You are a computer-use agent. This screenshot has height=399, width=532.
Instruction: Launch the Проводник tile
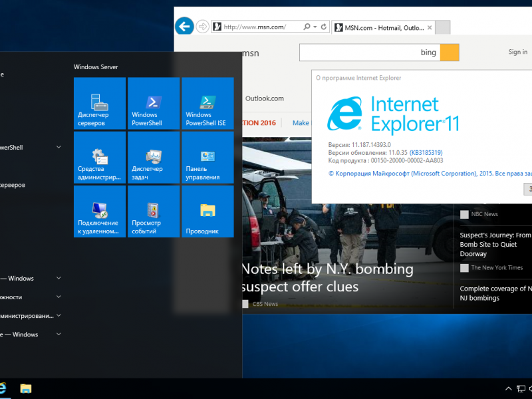point(207,211)
